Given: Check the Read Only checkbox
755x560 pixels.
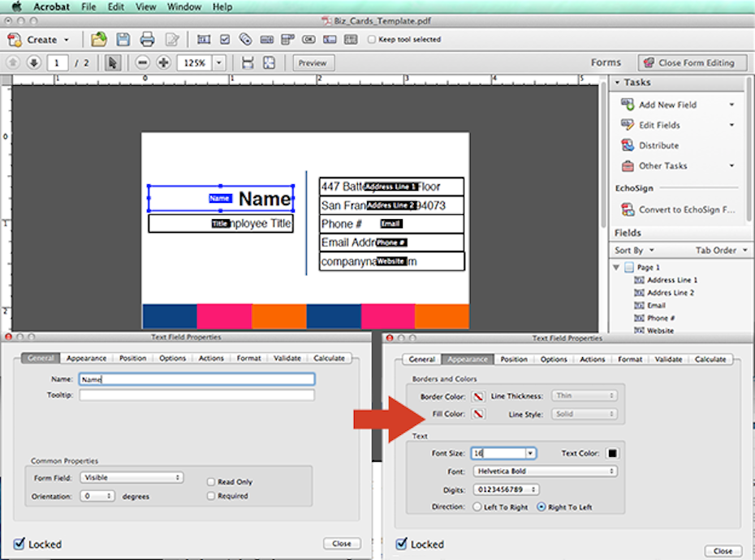Looking at the screenshot, I should point(211,481).
